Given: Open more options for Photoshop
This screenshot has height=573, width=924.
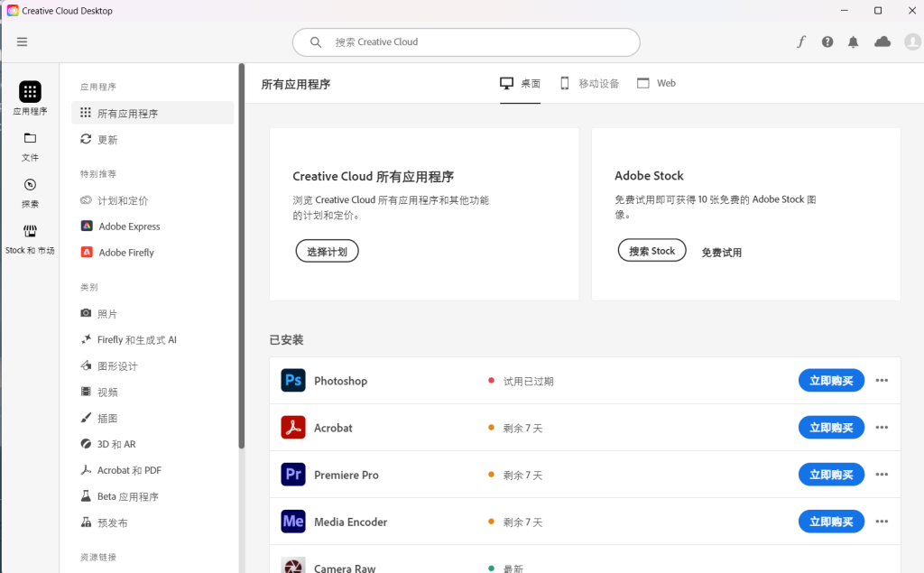Looking at the screenshot, I should tap(882, 381).
